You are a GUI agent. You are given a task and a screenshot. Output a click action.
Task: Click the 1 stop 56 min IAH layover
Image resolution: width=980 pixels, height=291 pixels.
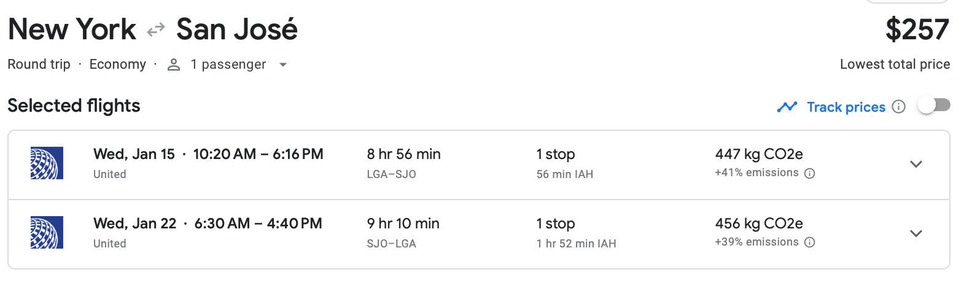tap(564, 163)
